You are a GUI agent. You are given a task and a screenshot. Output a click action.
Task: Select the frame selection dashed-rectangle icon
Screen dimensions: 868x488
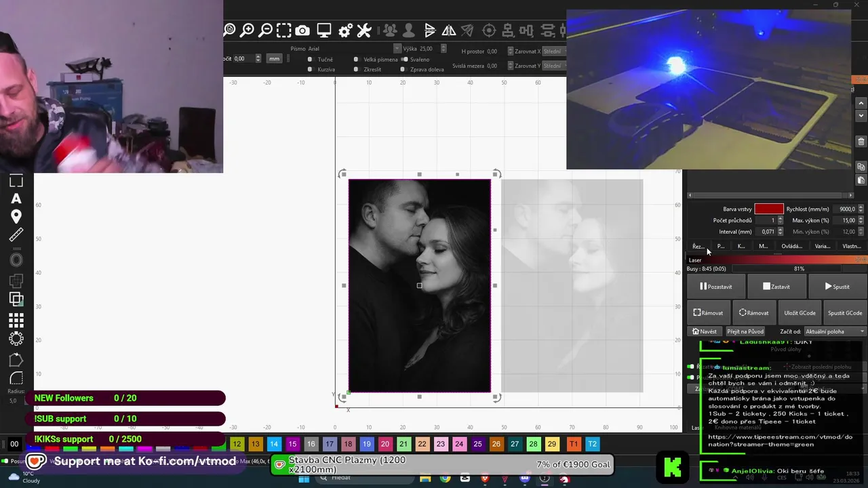[x=284, y=30]
